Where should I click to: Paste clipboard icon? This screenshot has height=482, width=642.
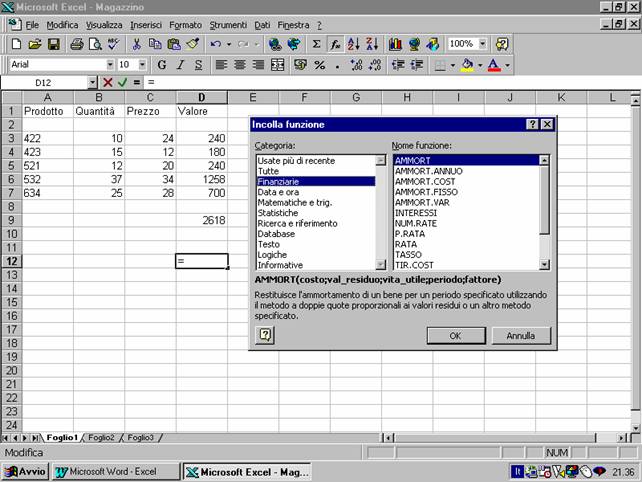174,44
